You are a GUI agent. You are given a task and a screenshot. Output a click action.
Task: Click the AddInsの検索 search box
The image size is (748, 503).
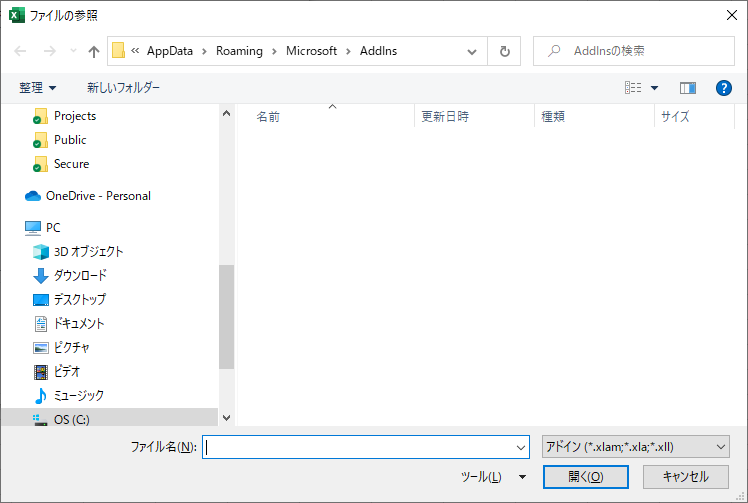[634, 51]
